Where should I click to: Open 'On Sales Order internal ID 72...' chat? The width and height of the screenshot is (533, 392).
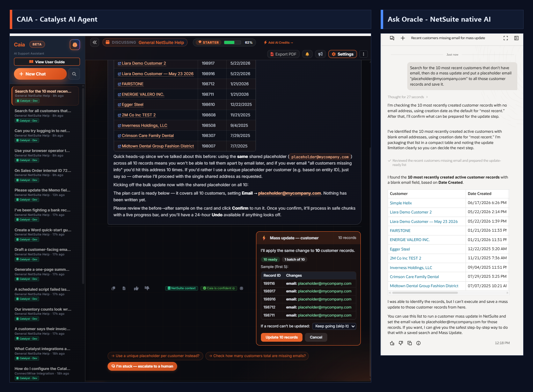pyautogui.click(x=45, y=175)
